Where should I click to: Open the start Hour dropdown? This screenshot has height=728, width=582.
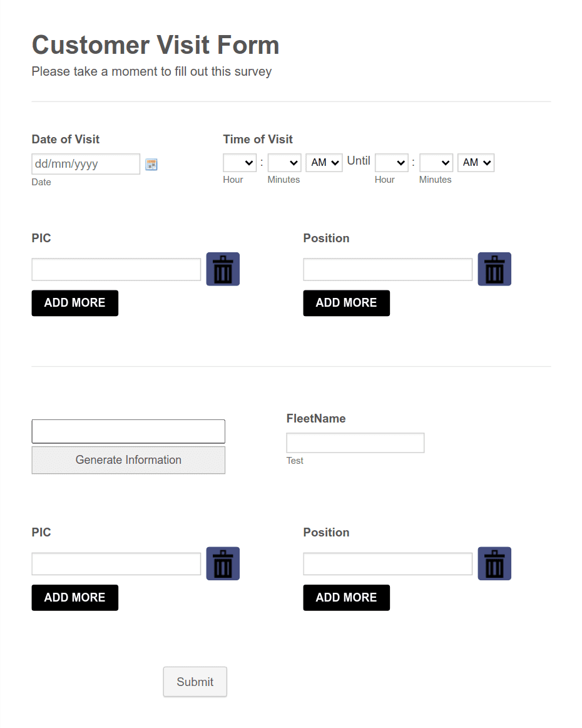click(240, 163)
